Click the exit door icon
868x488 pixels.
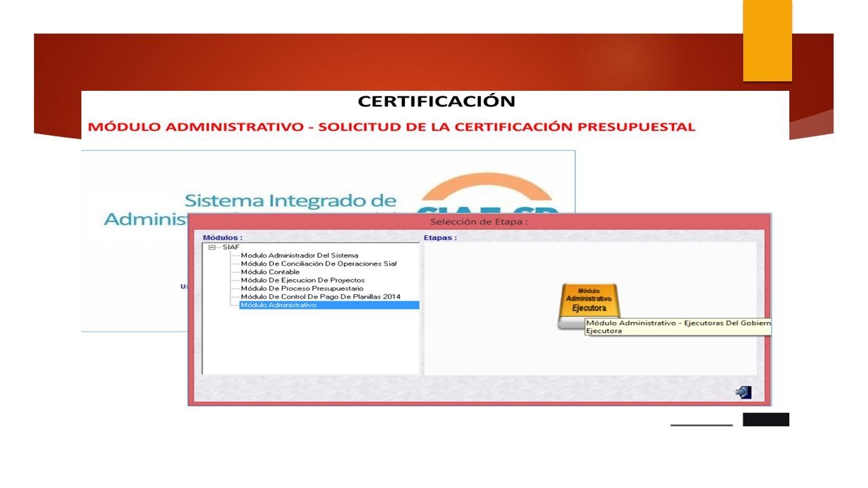743,392
